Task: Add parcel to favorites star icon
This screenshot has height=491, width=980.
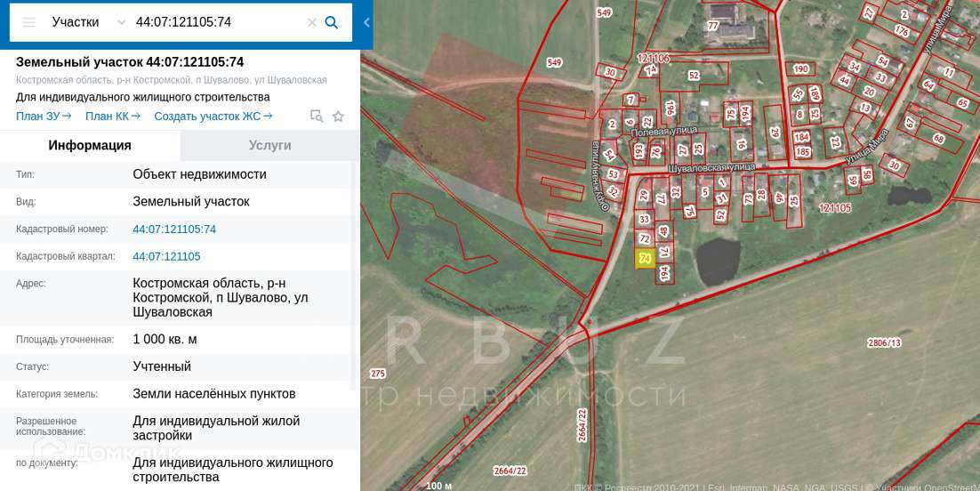Action: pyautogui.click(x=338, y=117)
